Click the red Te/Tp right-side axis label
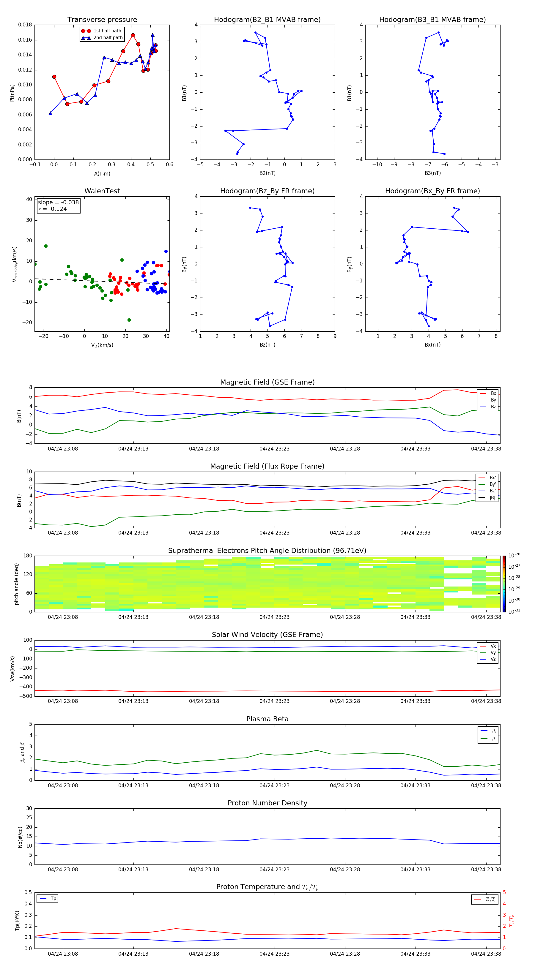The width and height of the screenshot is (535, 980). coord(512,921)
